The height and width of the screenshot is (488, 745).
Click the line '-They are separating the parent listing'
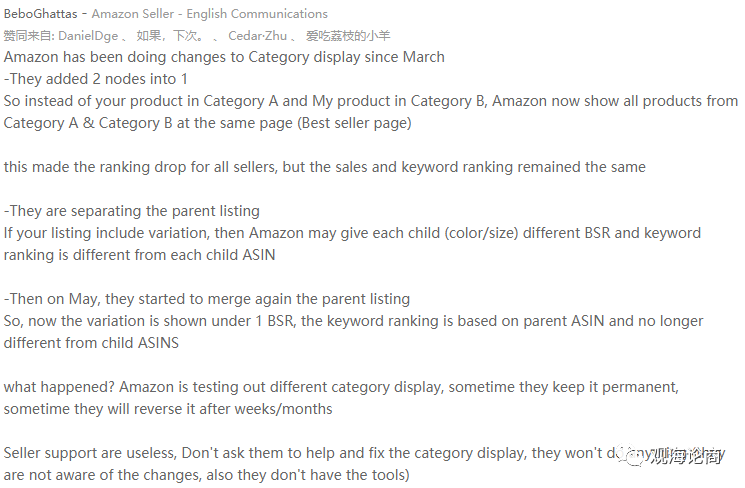(132, 211)
